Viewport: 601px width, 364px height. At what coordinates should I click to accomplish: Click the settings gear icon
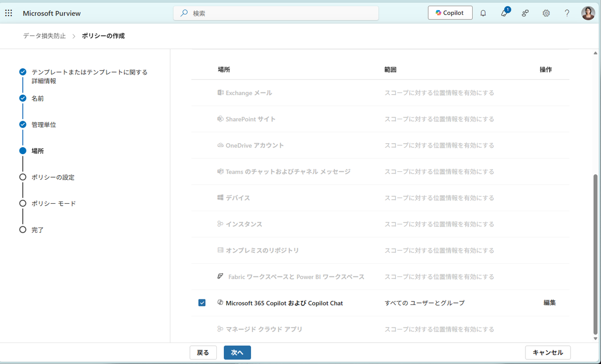[546, 14]
